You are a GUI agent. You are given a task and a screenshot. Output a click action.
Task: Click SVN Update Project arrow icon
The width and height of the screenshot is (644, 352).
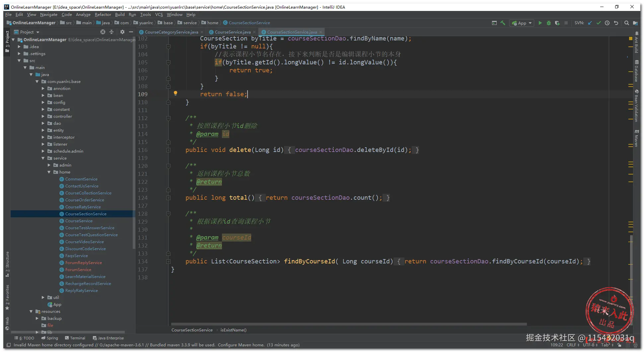(x=590, y=23)
